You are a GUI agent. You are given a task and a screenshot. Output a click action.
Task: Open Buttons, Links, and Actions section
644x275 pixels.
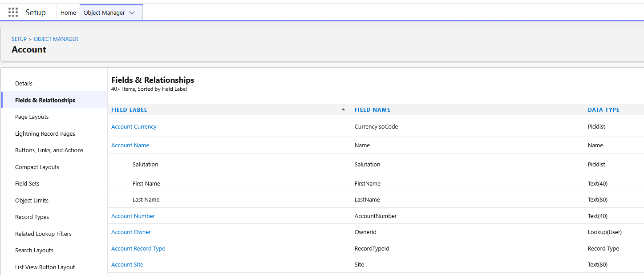point(49,150)
